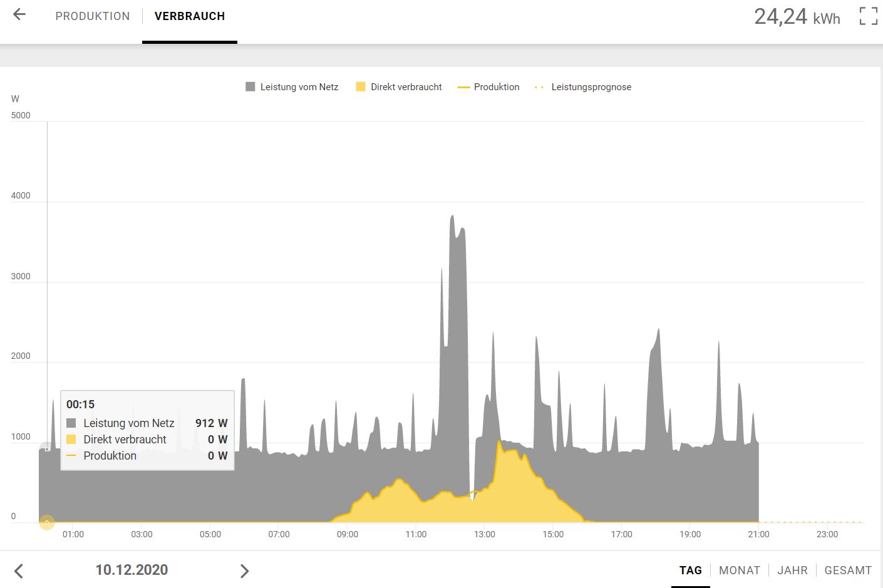883x588 pixels.
Task: Switch to MONAT view
Action: pos(740,570)
